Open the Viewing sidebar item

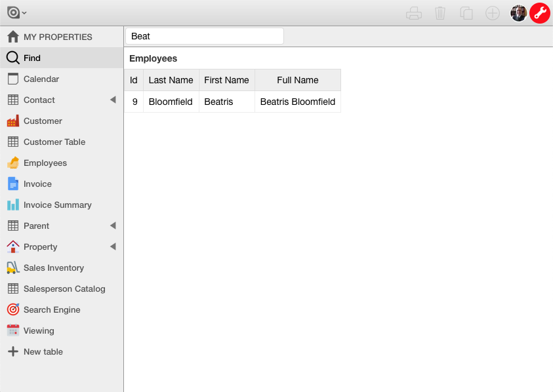pos(62,330)
